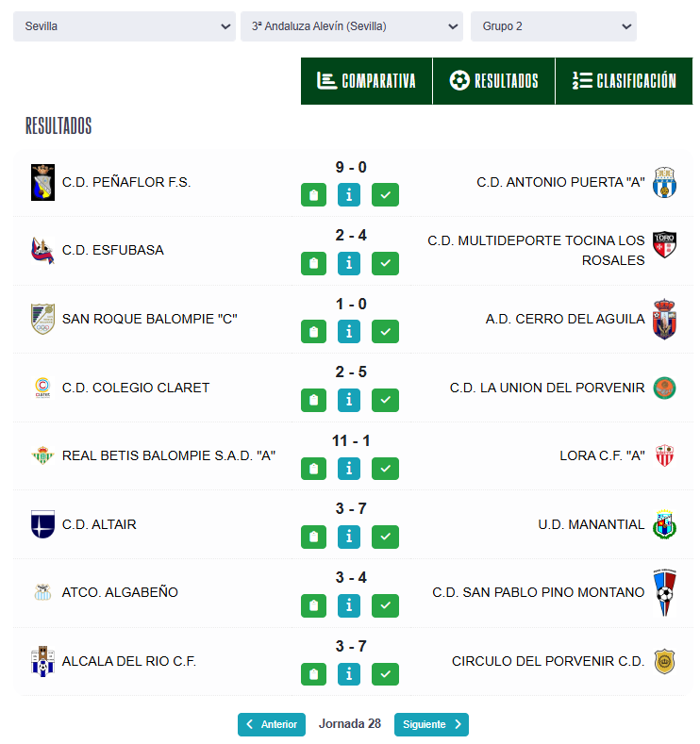This screenshot has width=700, height=744.
Task: Click the clipboard icon for Peñaflor match
Action: click(313, 195)
